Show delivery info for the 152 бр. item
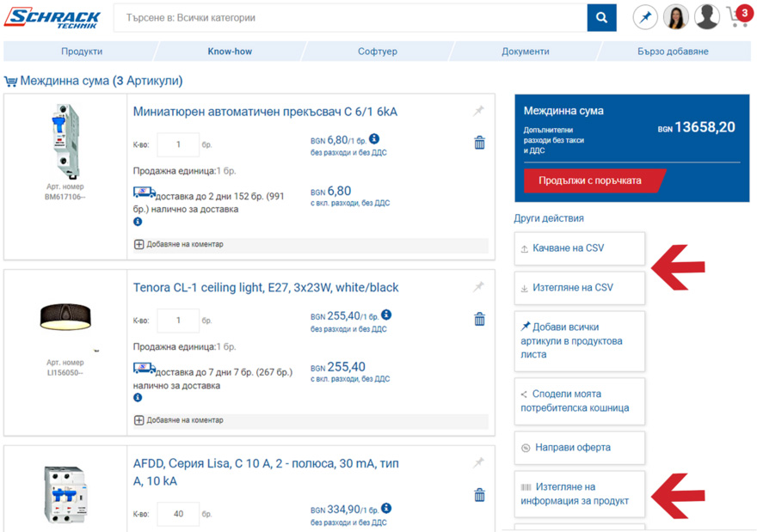Viewport: 757px width, 532px height. (138, 222)
